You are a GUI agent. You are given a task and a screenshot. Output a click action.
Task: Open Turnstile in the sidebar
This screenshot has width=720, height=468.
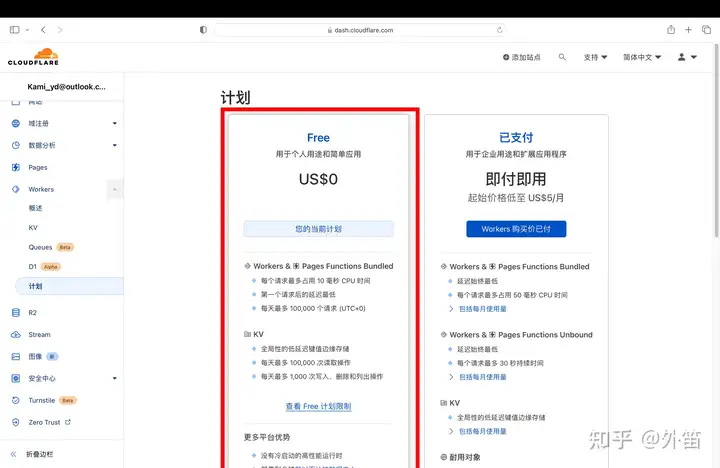click(x=41, y=400)
